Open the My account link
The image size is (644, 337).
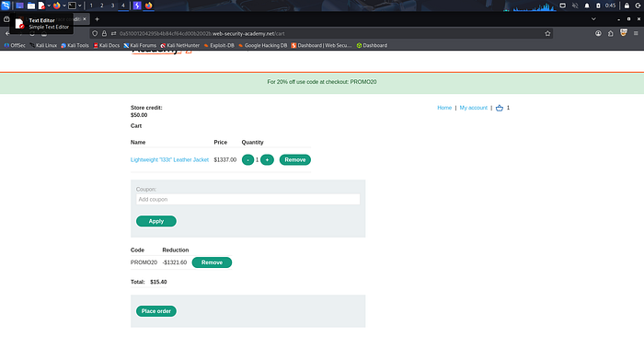[x=473, y=108]
